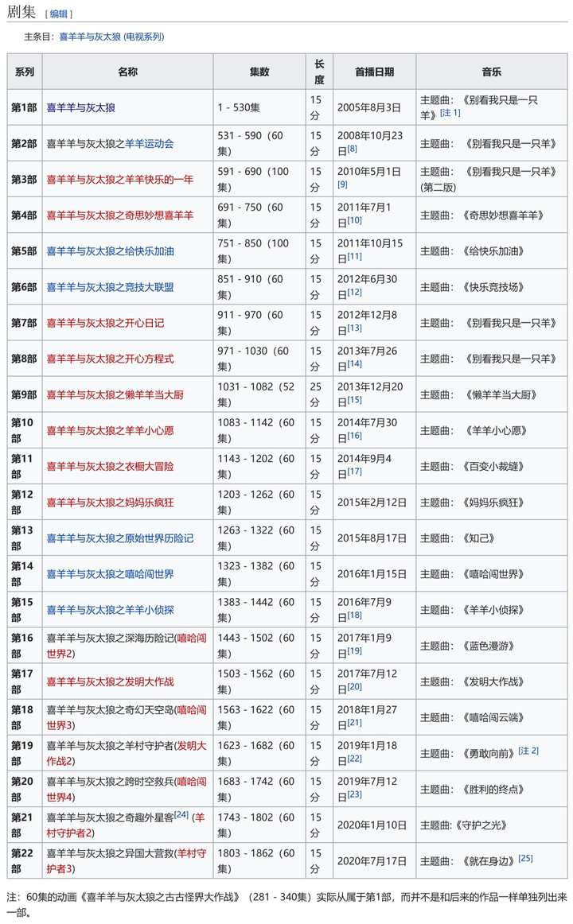
Task: Select the 主题曲:《知己》 cell
Action: pos(492,538)
